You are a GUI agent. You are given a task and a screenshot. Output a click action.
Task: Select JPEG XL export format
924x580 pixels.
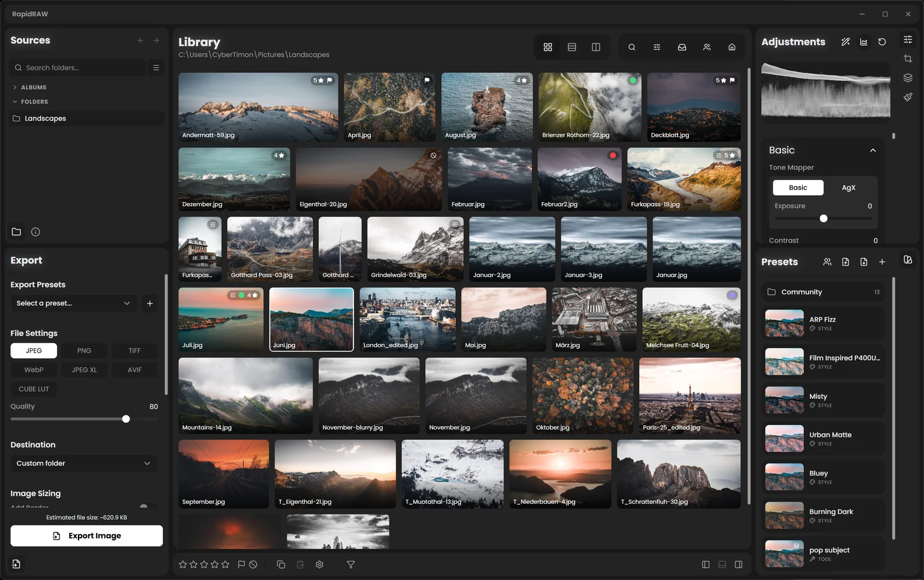click(x=84, y=370)
